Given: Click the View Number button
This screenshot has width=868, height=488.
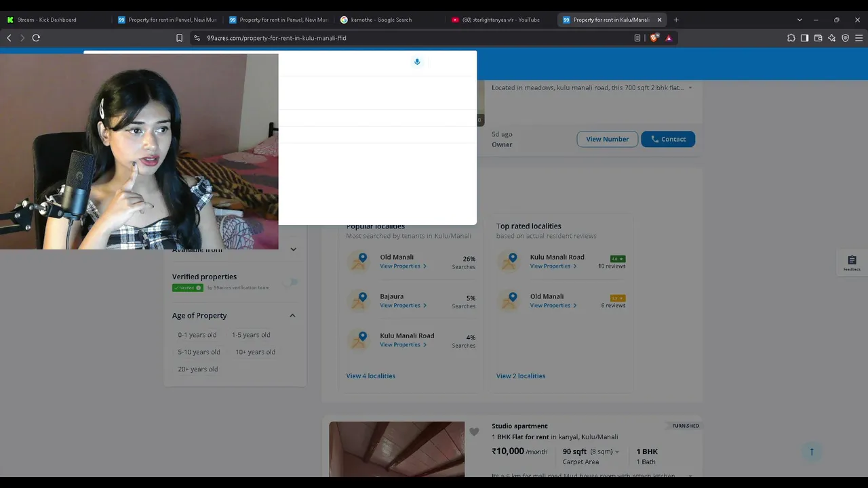Looking at the screenshot, I should tap(608, 139).
